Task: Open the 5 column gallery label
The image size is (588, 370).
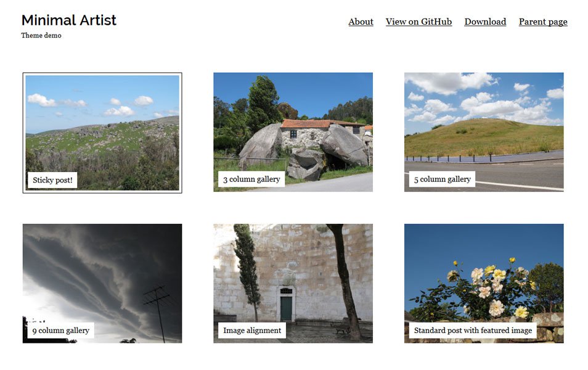Action: click(x=442, y=179)
